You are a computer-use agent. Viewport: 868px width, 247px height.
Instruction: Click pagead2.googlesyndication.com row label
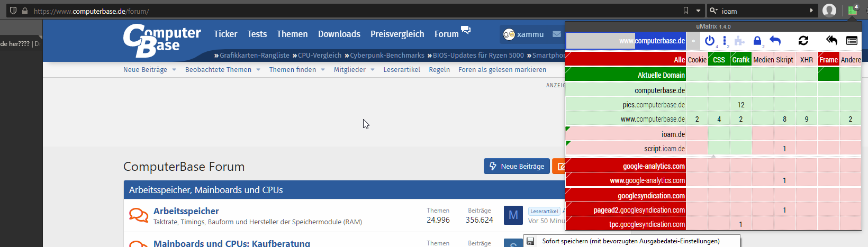click(x=626, y=210)
